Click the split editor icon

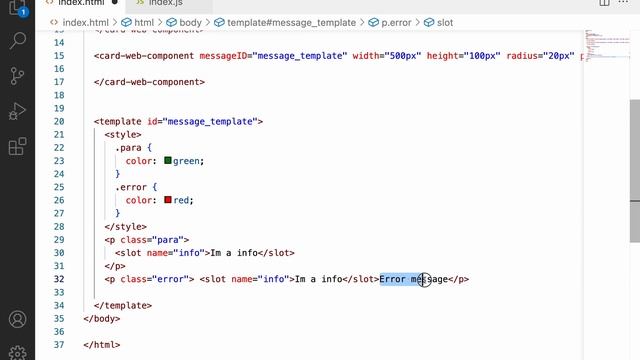point(604,3)
